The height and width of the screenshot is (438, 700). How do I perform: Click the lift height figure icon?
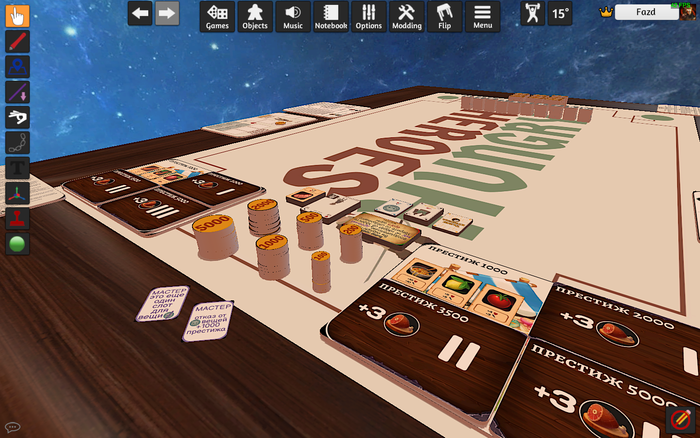533,13
